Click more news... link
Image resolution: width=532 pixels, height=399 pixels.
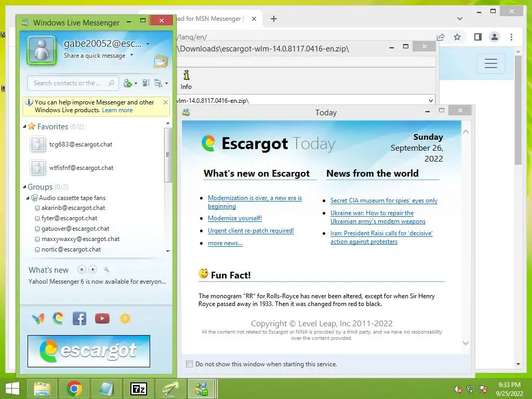click(x=225, y=243)
